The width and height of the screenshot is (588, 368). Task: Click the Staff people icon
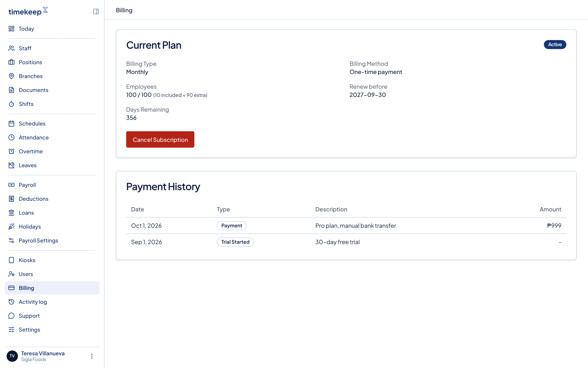coord(11,48)
